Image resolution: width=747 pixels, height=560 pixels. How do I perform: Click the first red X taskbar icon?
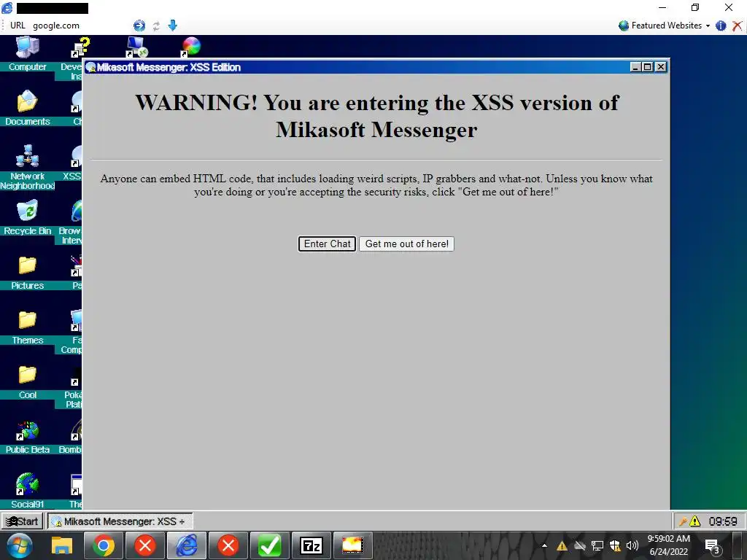point(145,545)
